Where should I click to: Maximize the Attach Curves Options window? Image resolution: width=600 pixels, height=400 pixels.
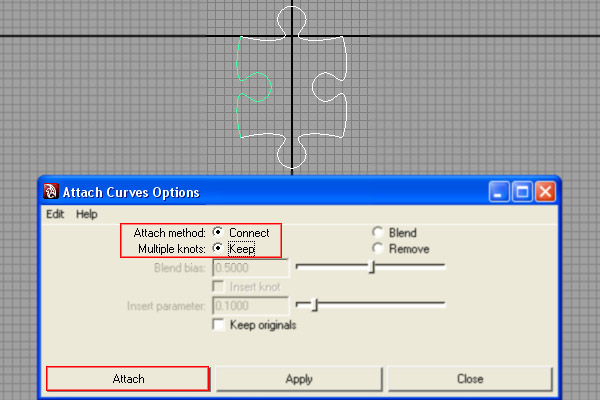coord(522,191)
